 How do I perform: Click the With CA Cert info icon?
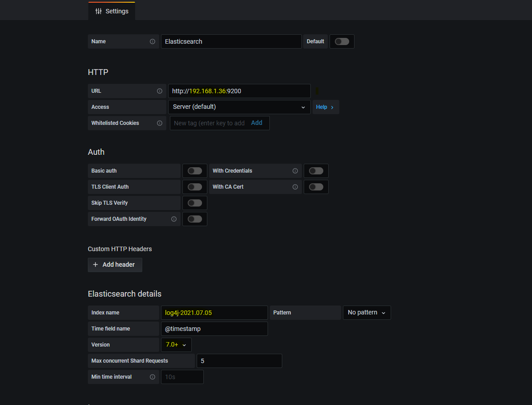click(x=295, y=187)
